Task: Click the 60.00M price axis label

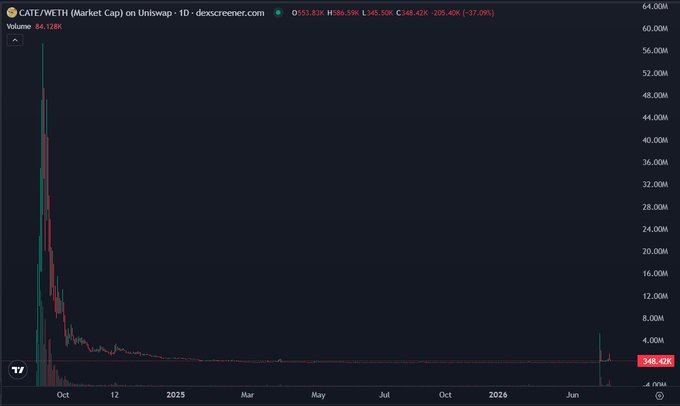Action: (655, 28)
